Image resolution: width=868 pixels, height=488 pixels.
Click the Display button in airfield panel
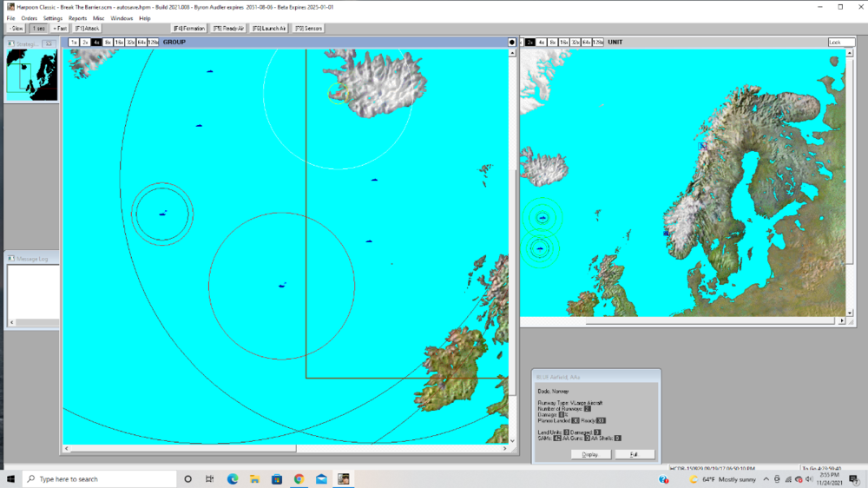[x=590, y=454]
